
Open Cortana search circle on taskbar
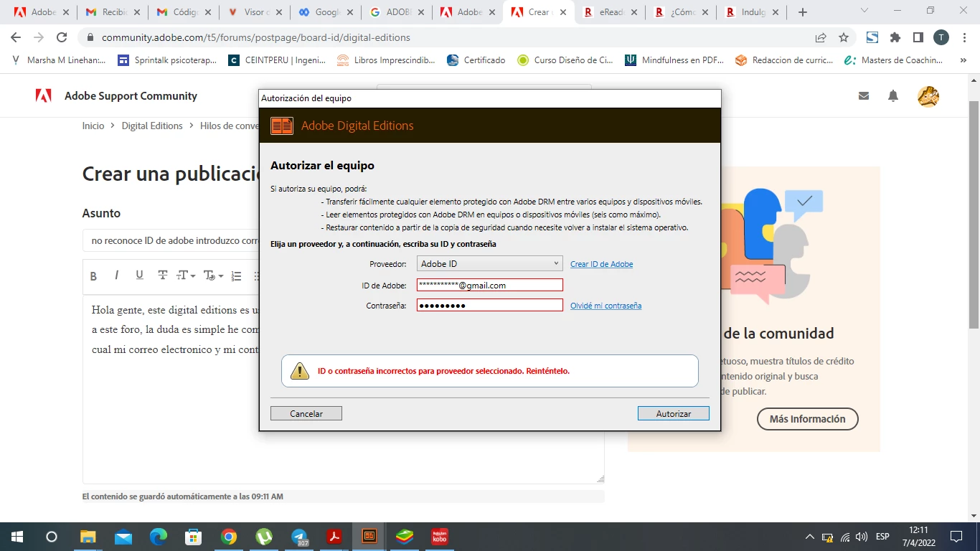[x=52, y=536]
